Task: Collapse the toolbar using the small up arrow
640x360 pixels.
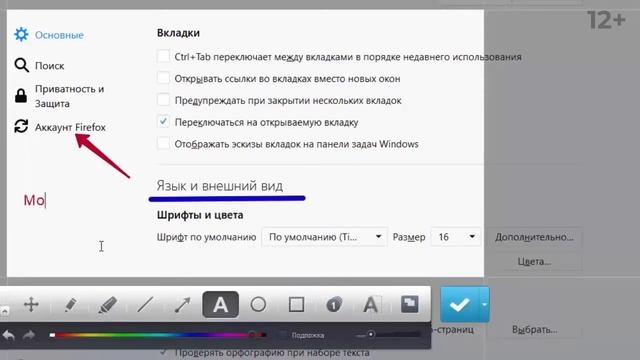Action: coord(4,311)
